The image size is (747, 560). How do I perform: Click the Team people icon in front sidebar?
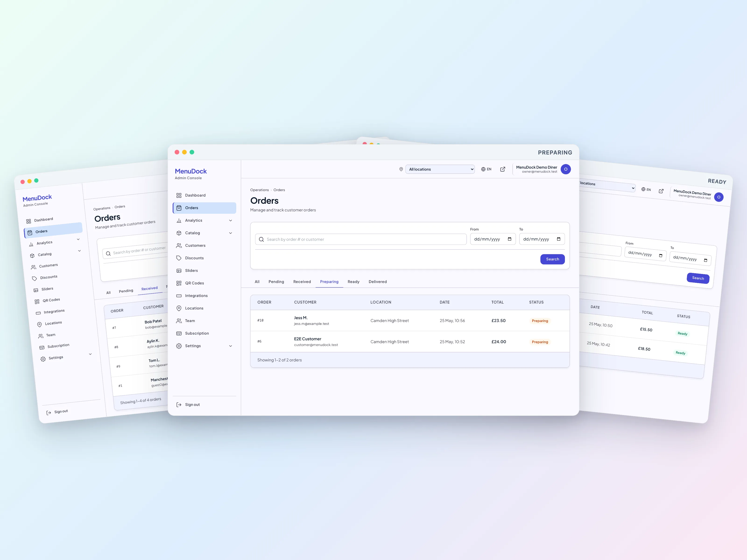pos(179,321)
